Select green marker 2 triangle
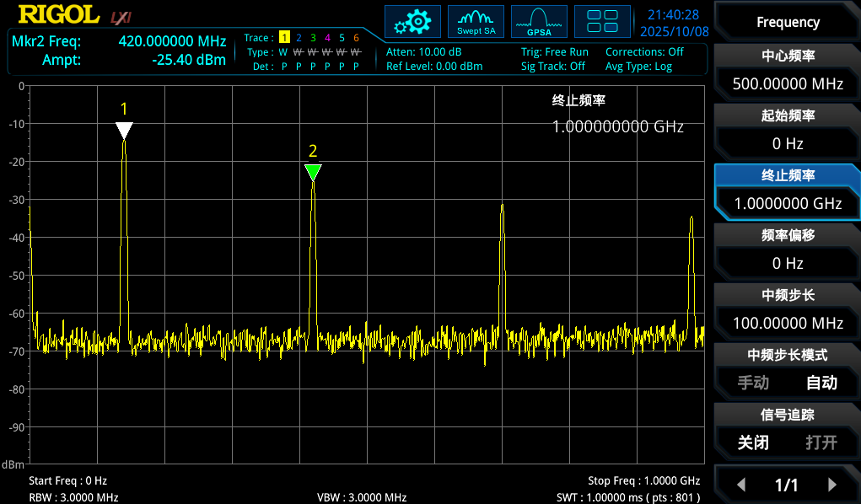This screenshot has width=861, height=504. [313, 173]
